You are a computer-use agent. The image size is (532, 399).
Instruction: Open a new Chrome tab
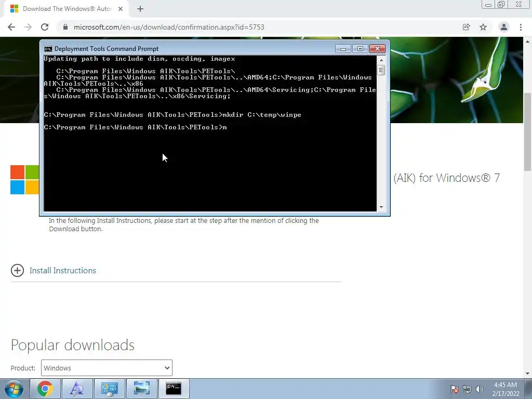(140, 9)
